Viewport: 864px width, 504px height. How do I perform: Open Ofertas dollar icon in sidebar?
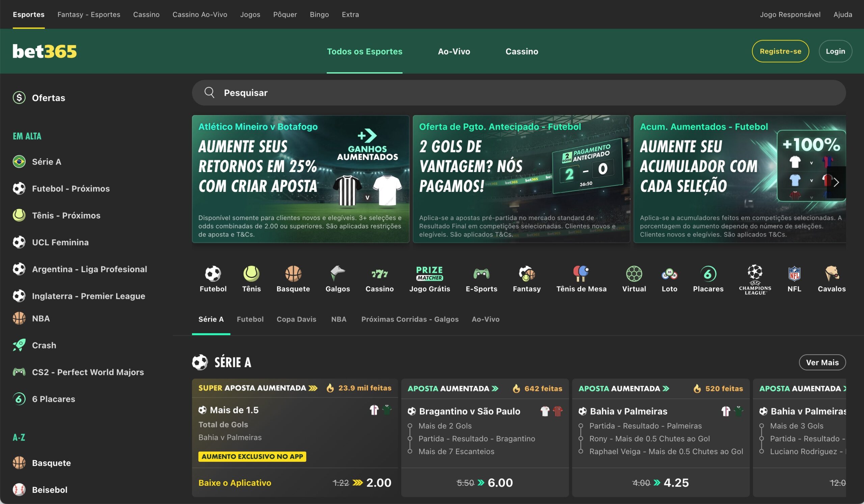[19, 97]
